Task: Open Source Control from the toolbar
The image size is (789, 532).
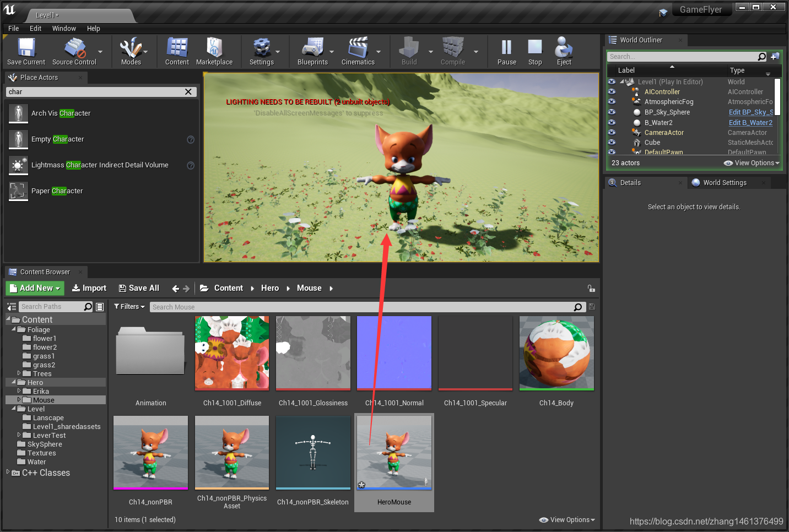Action: point(74,52)
